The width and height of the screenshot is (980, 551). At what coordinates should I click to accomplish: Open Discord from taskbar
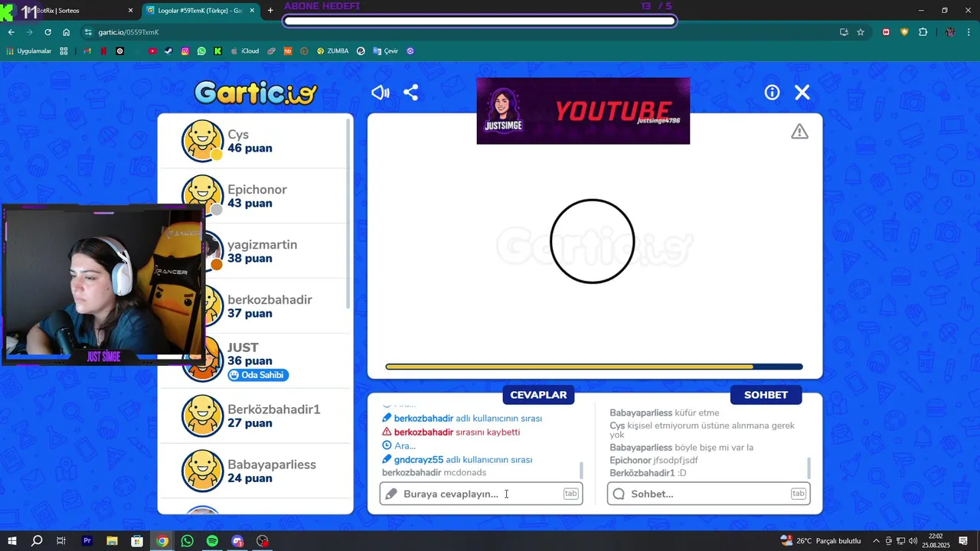[x=237, y=541]
